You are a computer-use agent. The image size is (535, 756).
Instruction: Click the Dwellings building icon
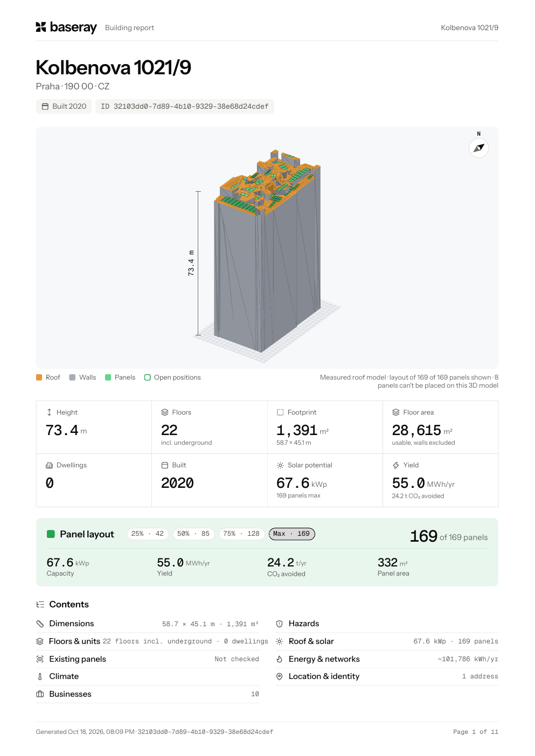tap(49, 465)
